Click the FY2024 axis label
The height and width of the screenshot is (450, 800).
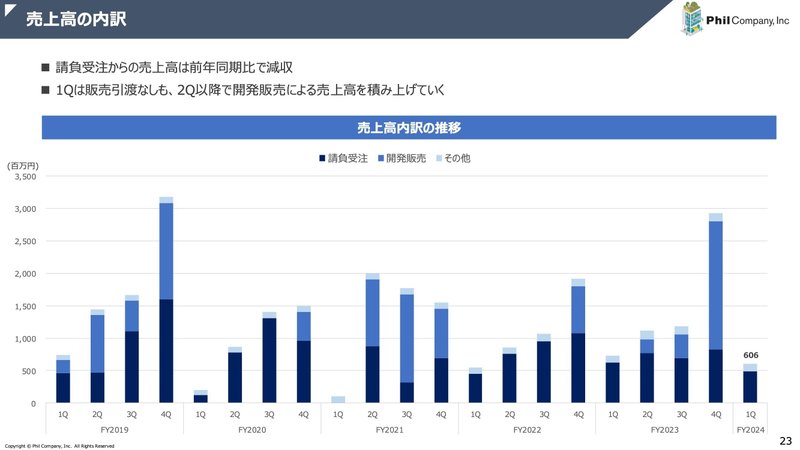point(751,430)
